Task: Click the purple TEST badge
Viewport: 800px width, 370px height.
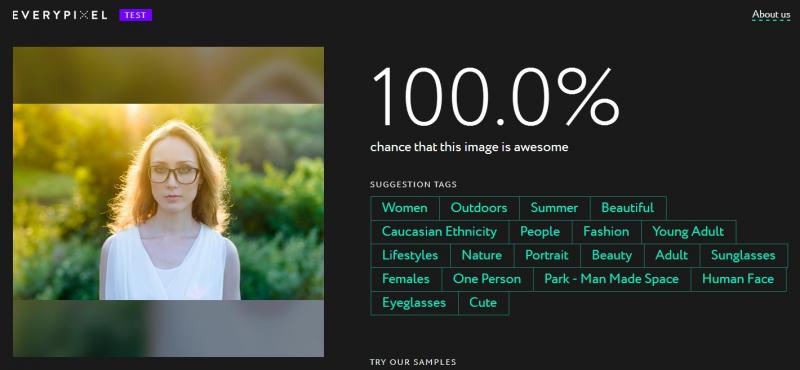Action: (136, 15)
